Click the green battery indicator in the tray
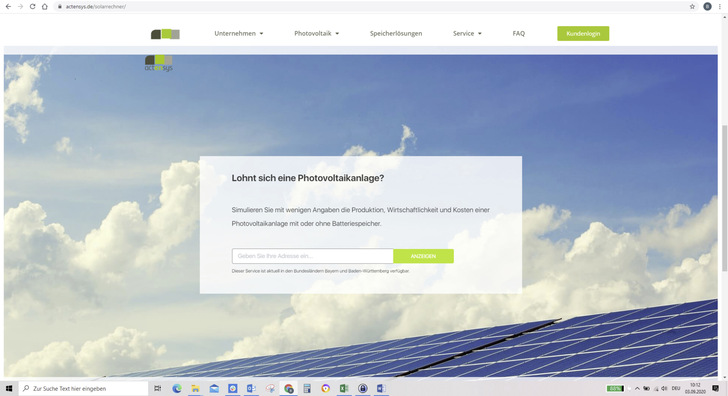This screenshot has height=396, width=728. tap(615, 389)
